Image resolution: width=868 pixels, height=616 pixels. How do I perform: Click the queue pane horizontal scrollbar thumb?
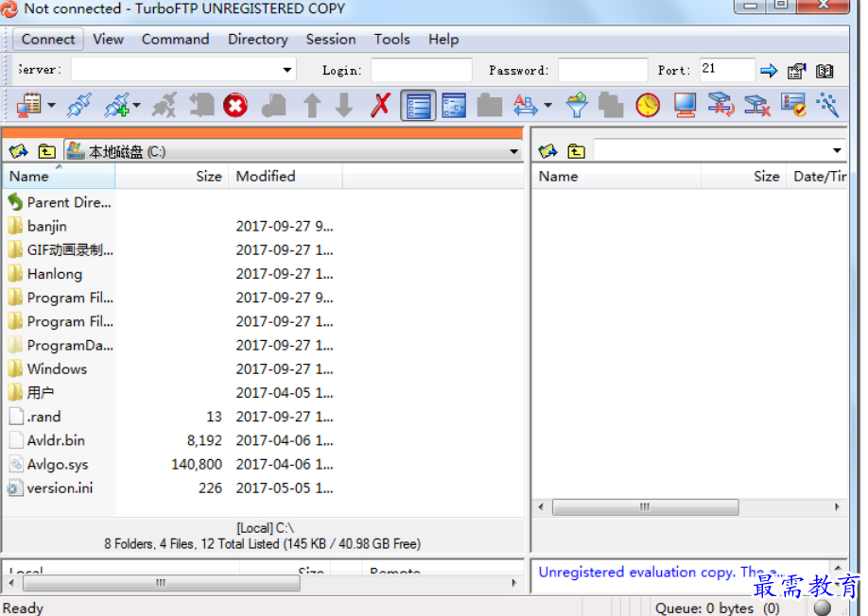(162, 583)
